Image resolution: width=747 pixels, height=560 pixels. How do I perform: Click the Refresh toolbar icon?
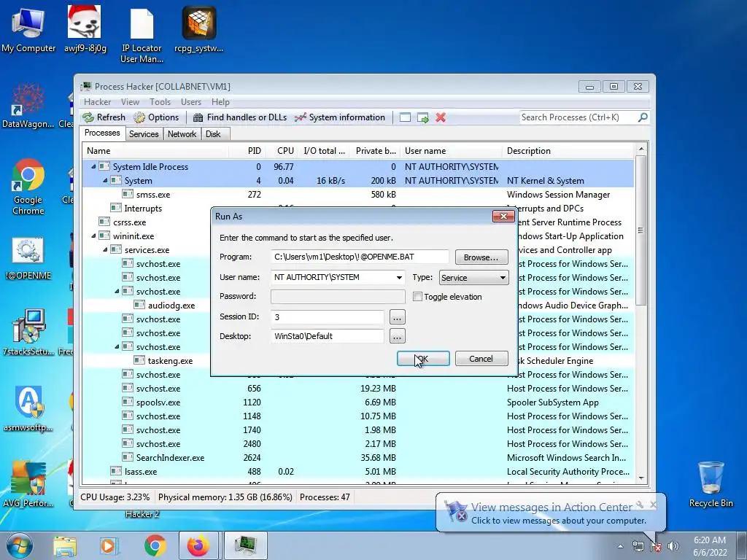[104, 117]
